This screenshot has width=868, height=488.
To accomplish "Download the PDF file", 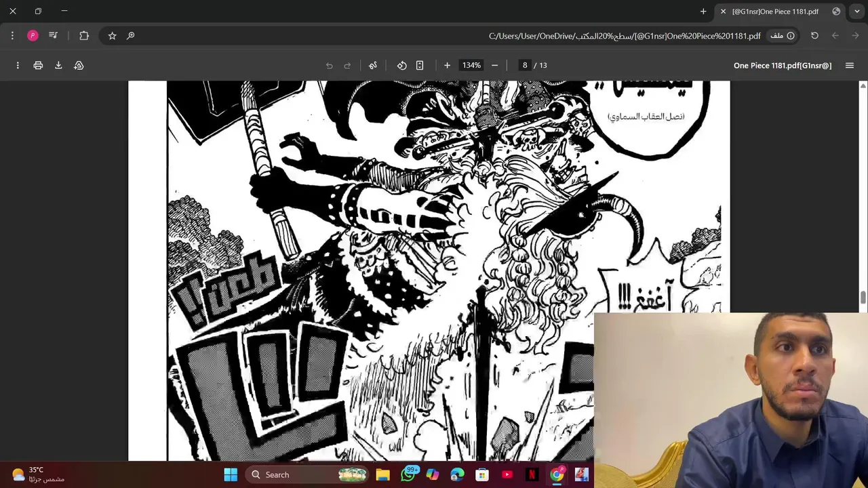I will 58,65.
